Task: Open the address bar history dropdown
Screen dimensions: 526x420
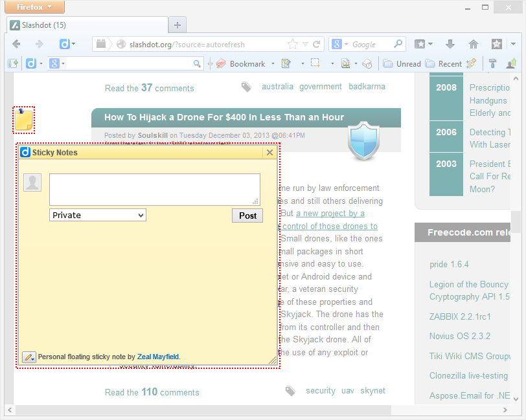Action: click(x=305, y=44)
